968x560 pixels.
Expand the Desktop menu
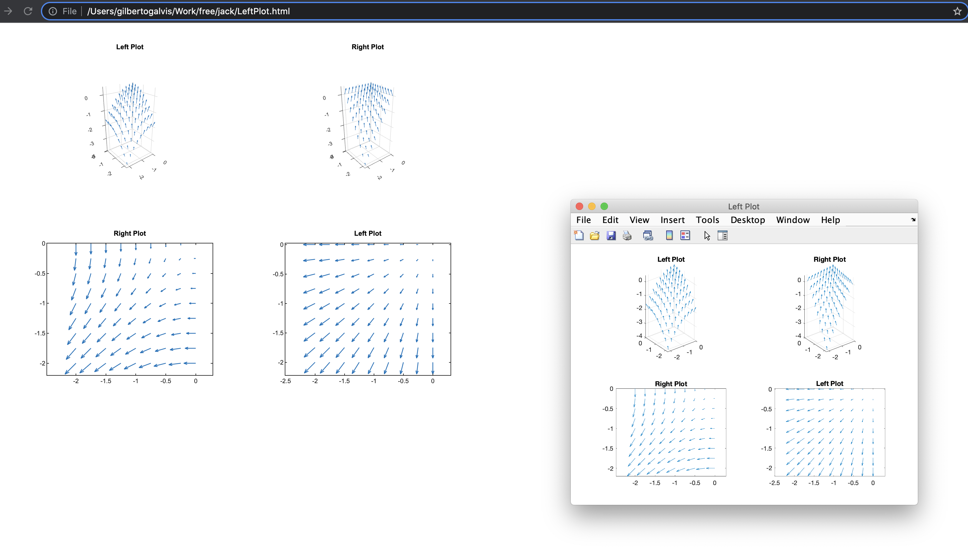pos(747,220)
